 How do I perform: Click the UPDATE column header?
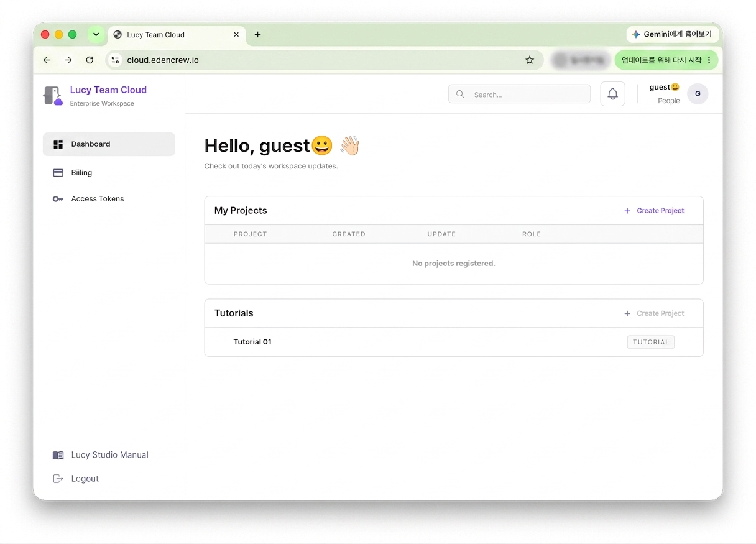pos(441,234)
